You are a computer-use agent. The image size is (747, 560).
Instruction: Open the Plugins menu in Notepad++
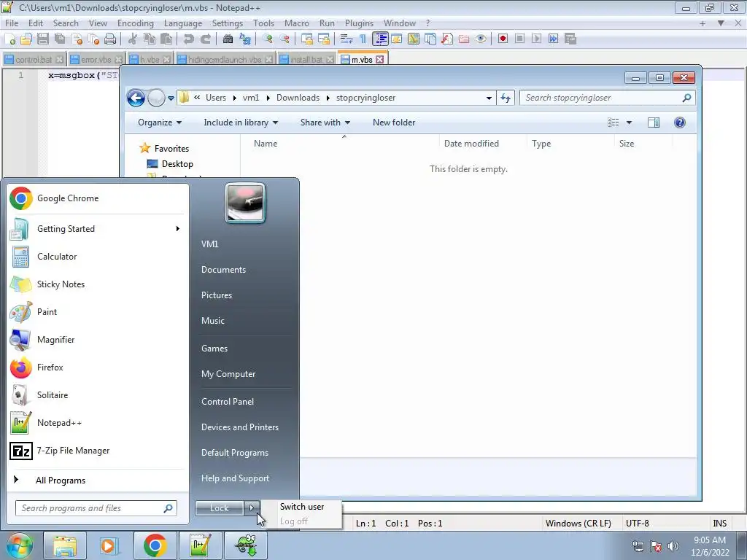coord(359,23)
